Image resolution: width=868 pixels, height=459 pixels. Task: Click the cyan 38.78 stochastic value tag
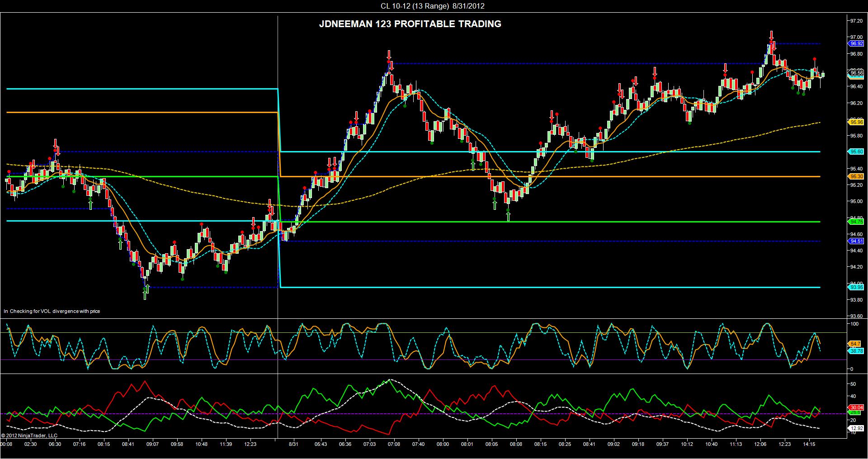click(857, 351)
